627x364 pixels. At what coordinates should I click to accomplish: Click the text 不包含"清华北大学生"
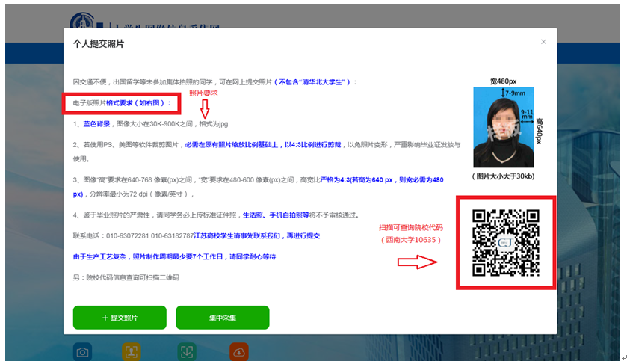pyautogui.click(x=312, y=82)
